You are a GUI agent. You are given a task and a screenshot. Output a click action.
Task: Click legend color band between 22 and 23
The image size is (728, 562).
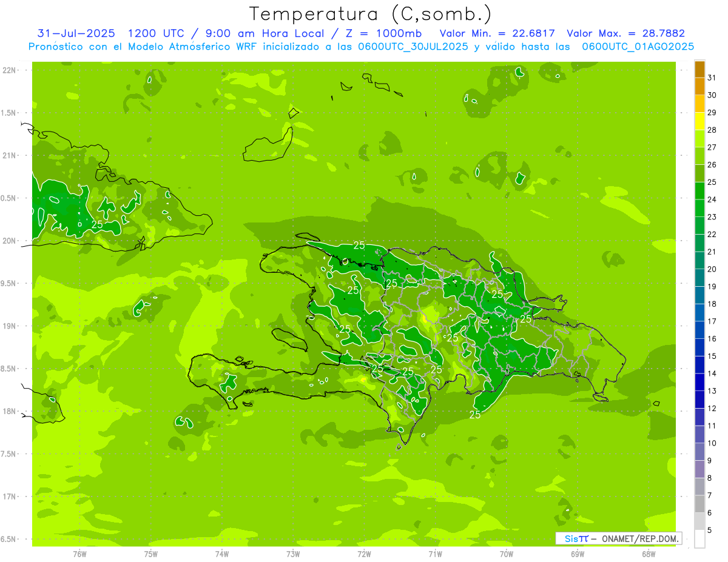coord(699,226)
